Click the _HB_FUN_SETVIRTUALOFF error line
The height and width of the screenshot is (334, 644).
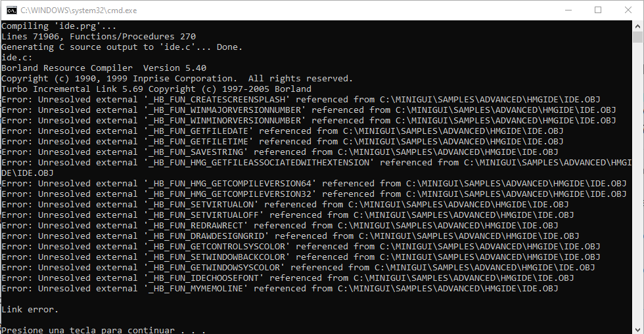coord(288,215)
